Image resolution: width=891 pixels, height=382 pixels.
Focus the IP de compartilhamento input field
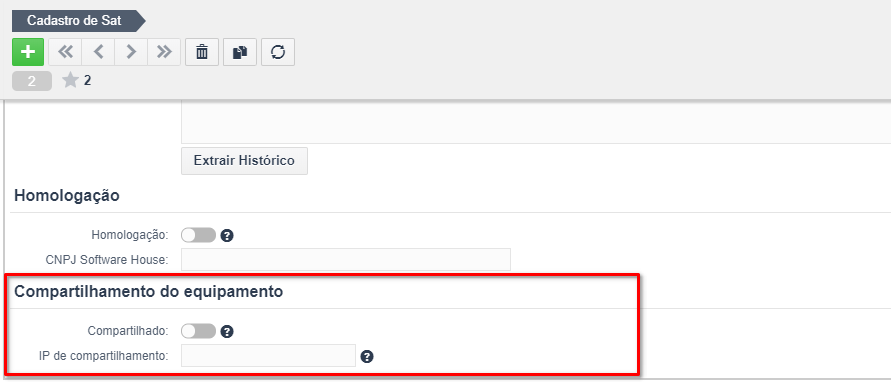click(x=268, y=356)
